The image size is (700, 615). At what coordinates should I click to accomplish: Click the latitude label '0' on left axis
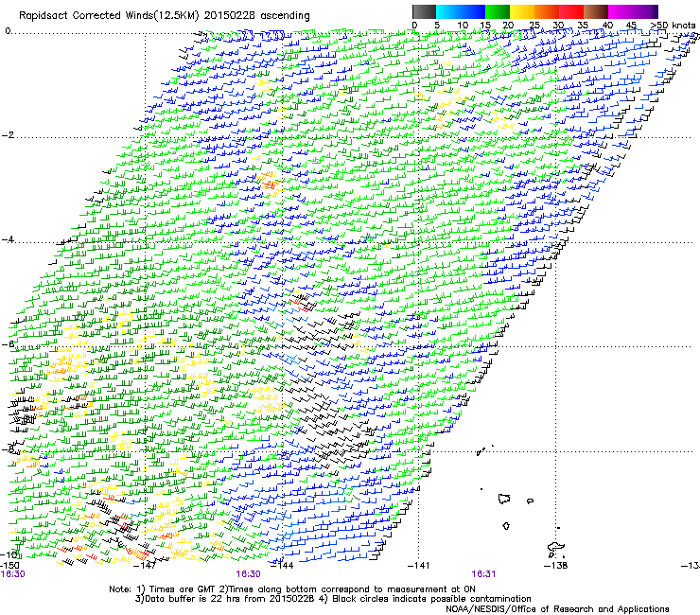8,31
